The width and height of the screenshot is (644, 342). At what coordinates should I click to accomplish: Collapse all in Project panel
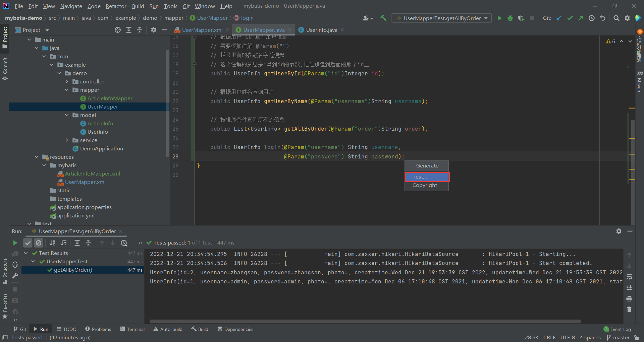140,30
